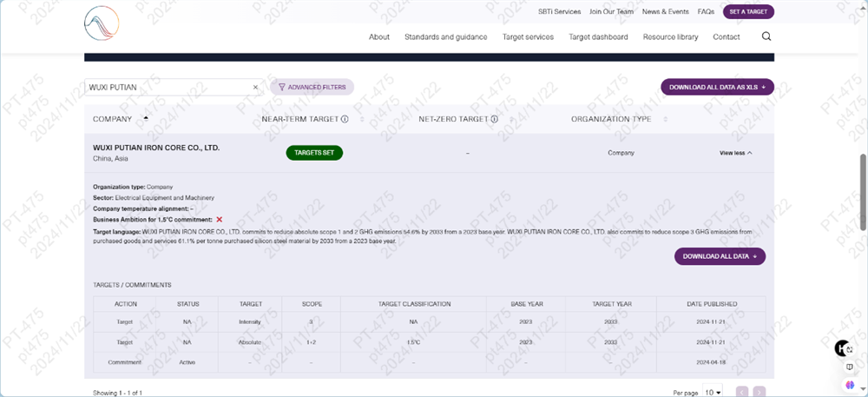Viewport: 868px width, 397px height.
Task: Click the info icon next to Net-Zero Target
Action: [495, 119]
